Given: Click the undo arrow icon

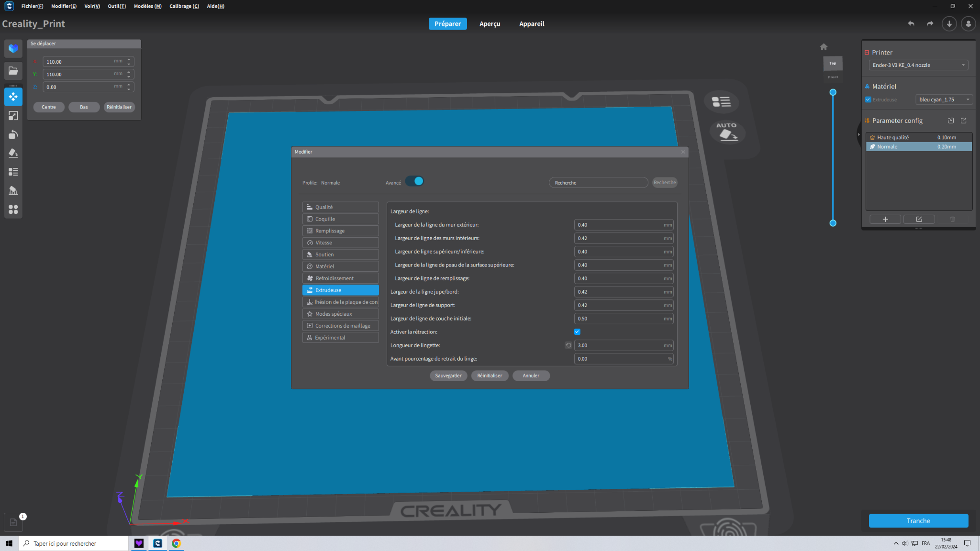Looking at the screenshot, I should click(x=911, y=23).
